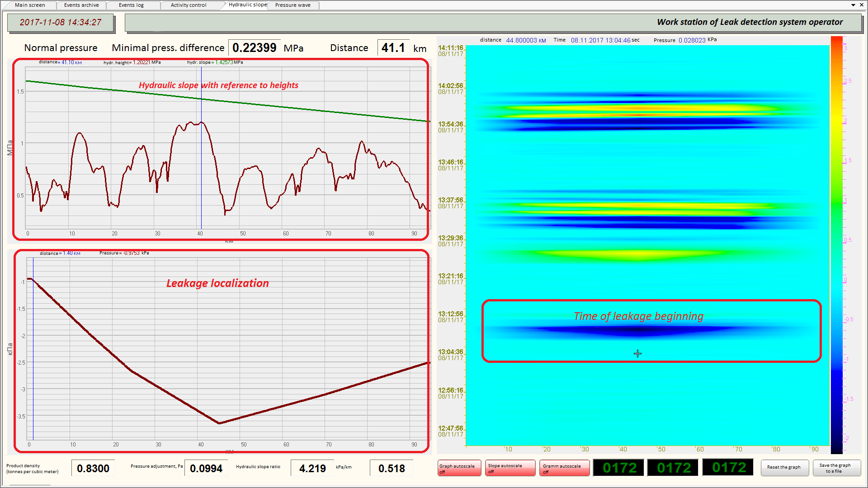Screen dimensions: 868x488
Task: Click the Distance 41.1 km field
Action: tap(393, 48)
